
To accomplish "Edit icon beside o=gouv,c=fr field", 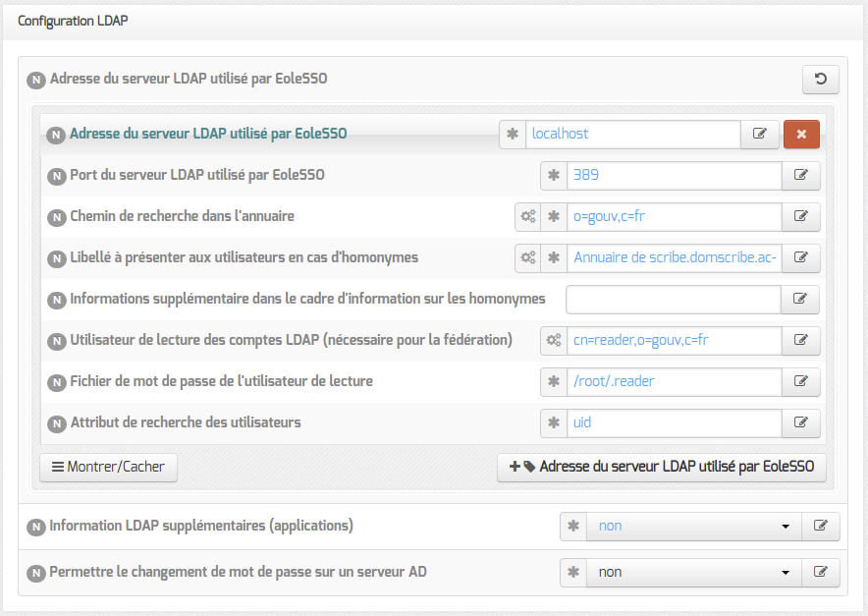I will pos(800,216).
